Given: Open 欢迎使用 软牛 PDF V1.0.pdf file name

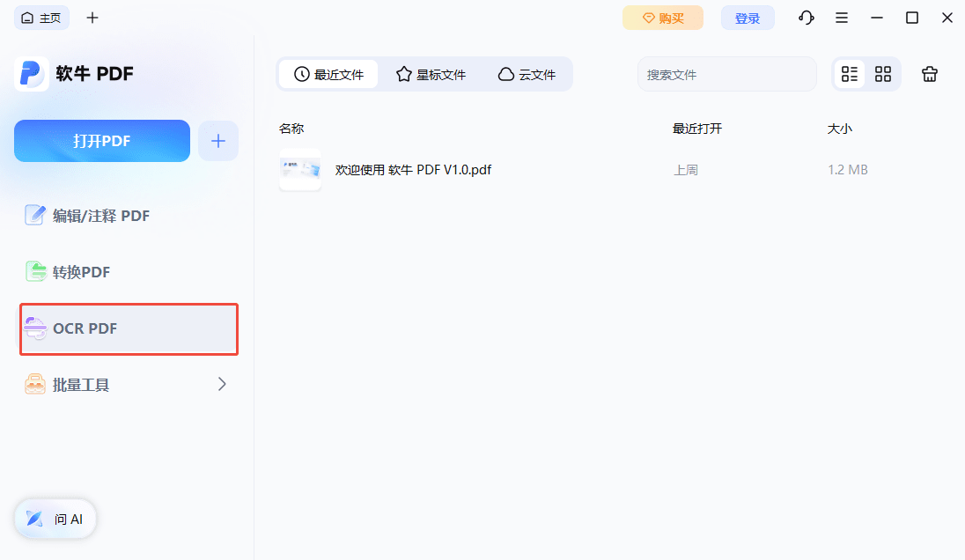Looking at the screenshot, I should (413, 170).
